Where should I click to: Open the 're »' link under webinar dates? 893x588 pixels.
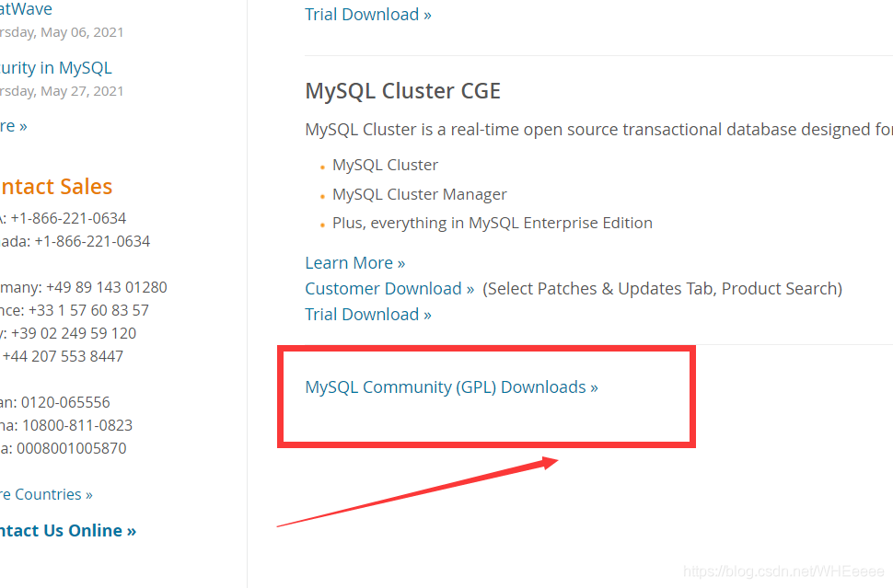click(14, 126)
